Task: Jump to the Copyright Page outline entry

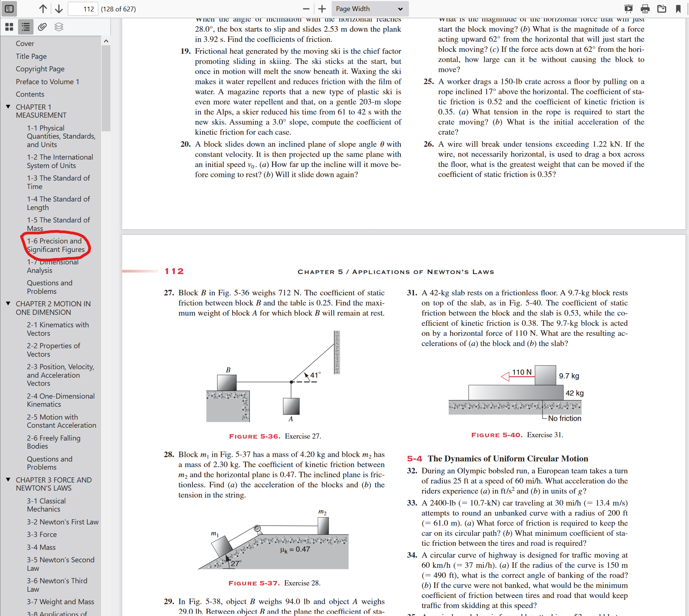Action: 40,69
